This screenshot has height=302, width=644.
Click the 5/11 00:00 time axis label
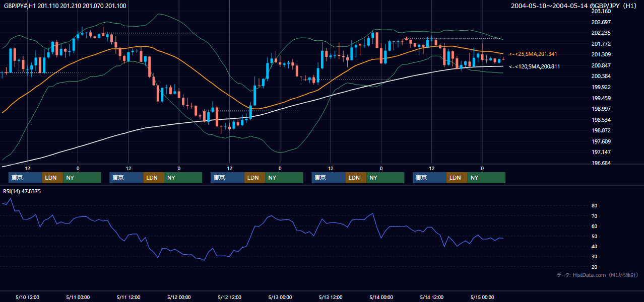[78, 297]
